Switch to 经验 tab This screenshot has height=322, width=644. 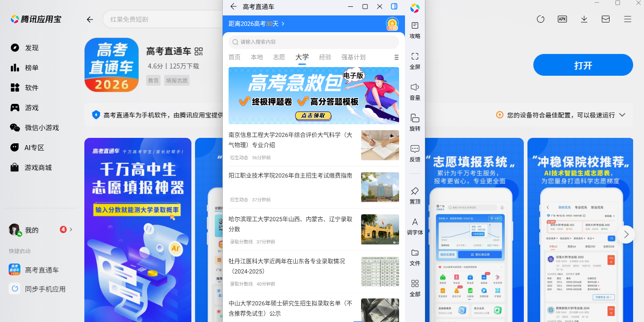tap(325, 57)
